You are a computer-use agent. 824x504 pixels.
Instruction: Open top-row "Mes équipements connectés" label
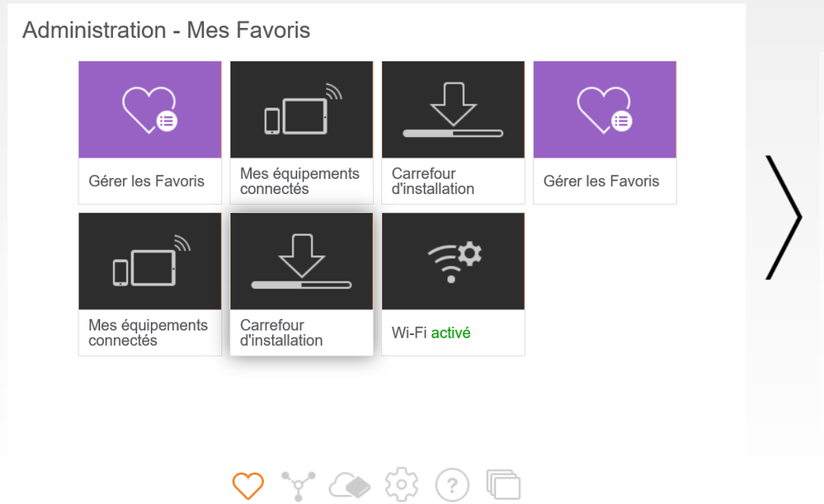click(x=300, y=181)
